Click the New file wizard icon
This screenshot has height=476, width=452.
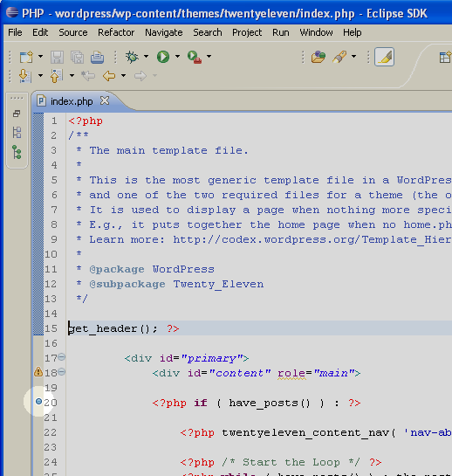point(26,57)
